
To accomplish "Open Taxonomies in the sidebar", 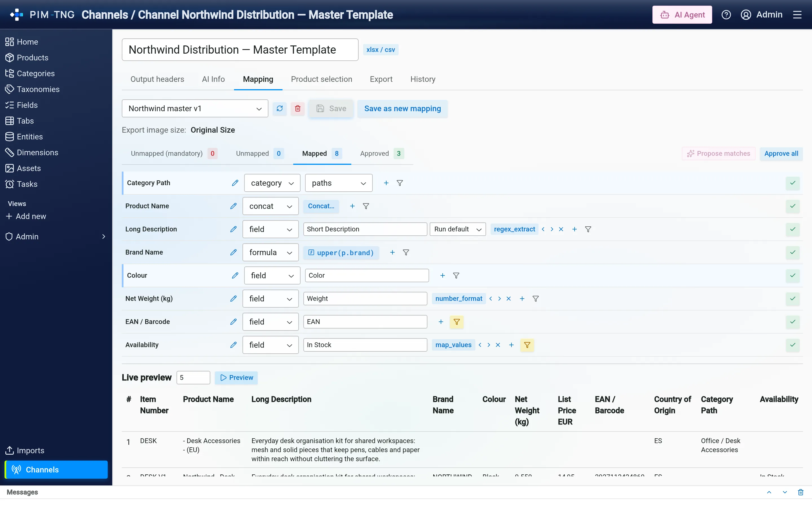I will [38, 89].
